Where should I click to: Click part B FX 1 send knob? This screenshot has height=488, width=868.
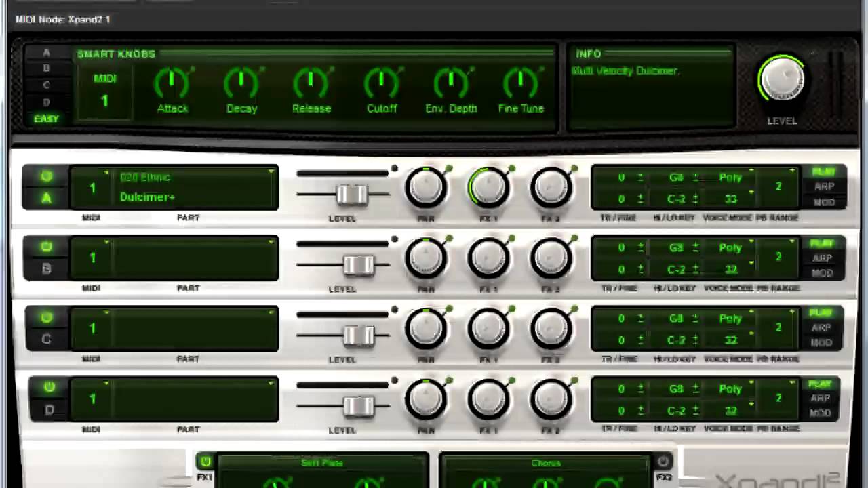(488, 258)
